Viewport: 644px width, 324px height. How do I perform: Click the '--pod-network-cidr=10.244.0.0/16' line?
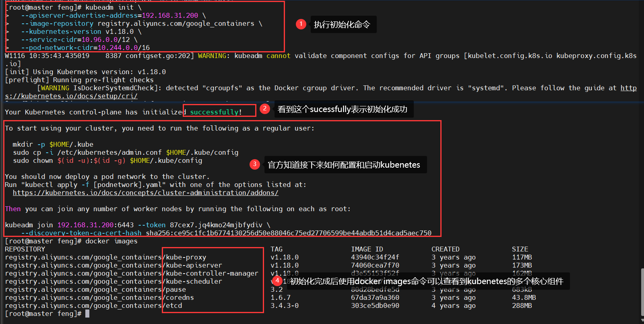click(85, 48)
